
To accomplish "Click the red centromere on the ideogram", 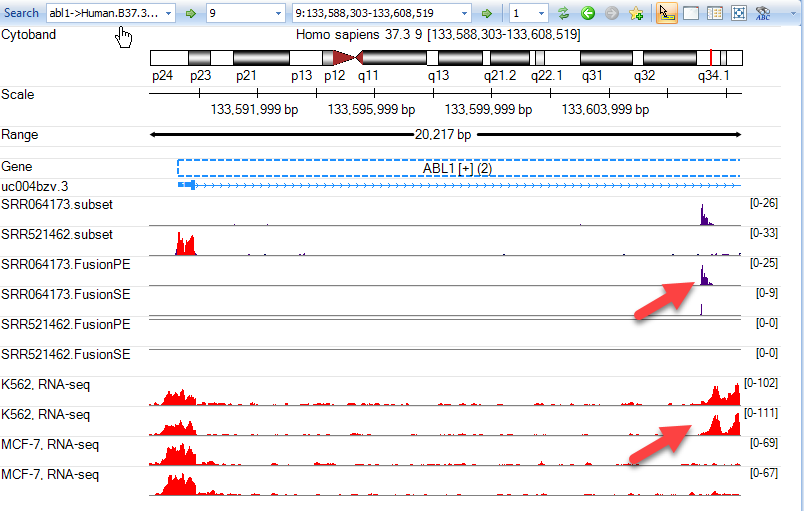I will [348, 57].
